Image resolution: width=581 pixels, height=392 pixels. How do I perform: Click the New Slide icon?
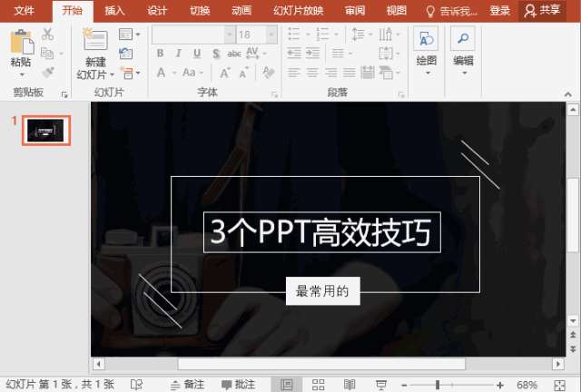[95, 39]
